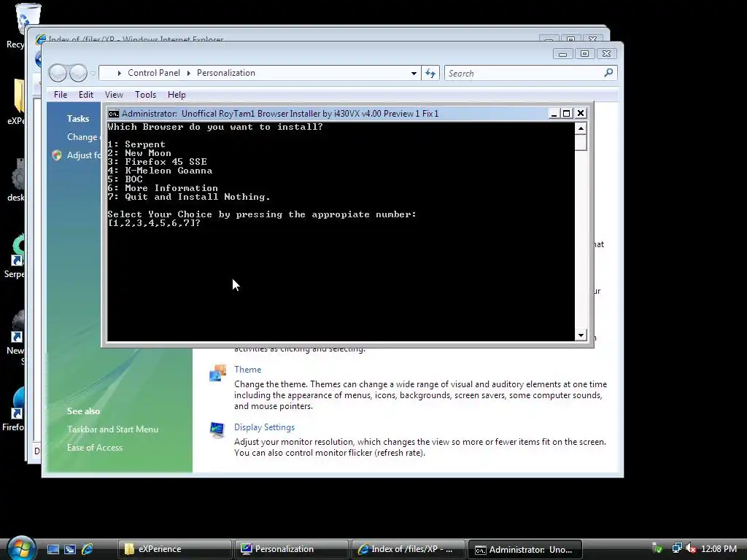Click Personalization in the breadcrumb
The image size is (747, 560).
(x=226, y=73)
